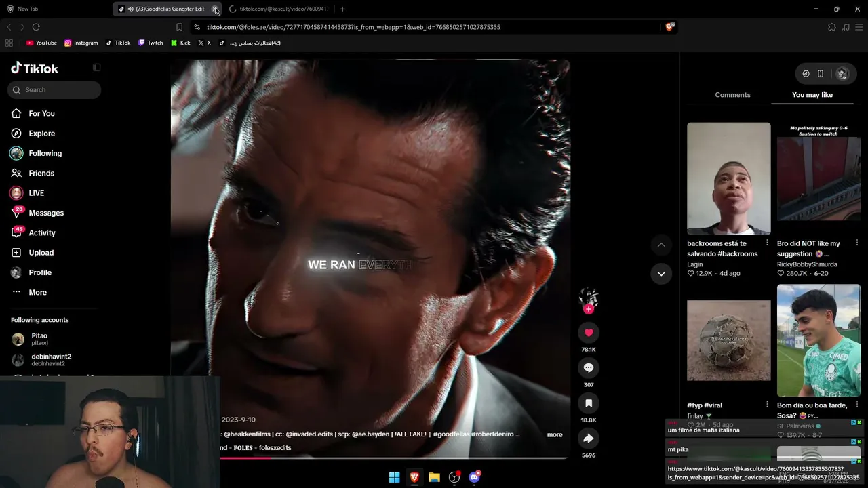868x488 pixels.
Task: Open the browser extensions puzzle icon
Action: pyautogui.click(x=832, y=27)
